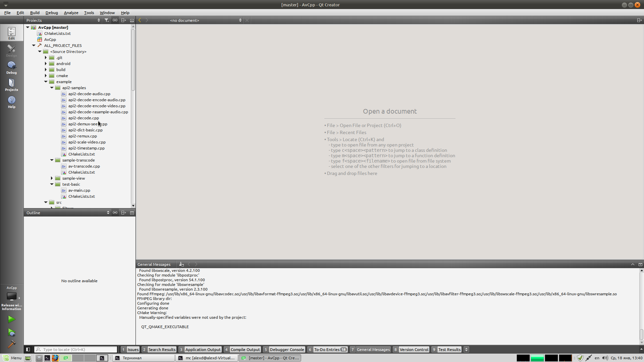Click the Build project hammer icon
This screenshot has width=644, height=362.
11,344
